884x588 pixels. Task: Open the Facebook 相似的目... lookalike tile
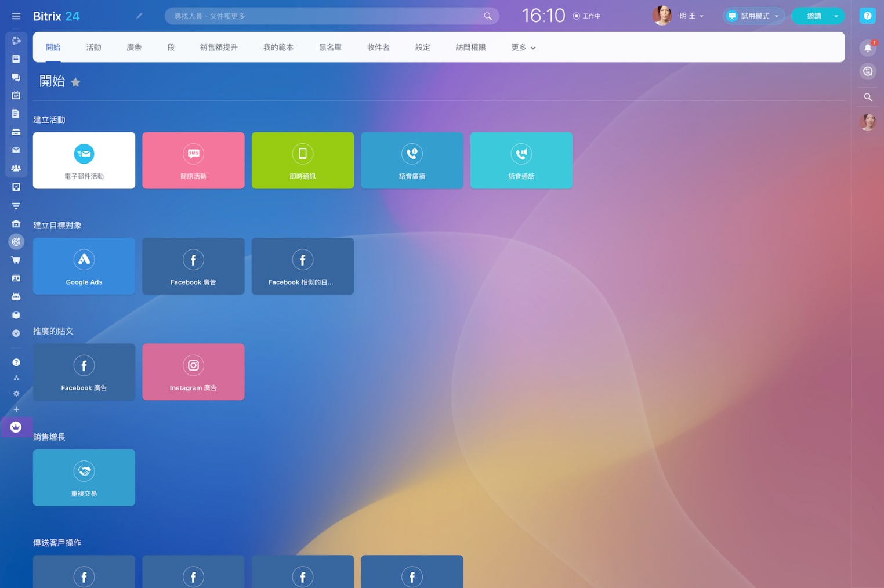pos(303,266)
